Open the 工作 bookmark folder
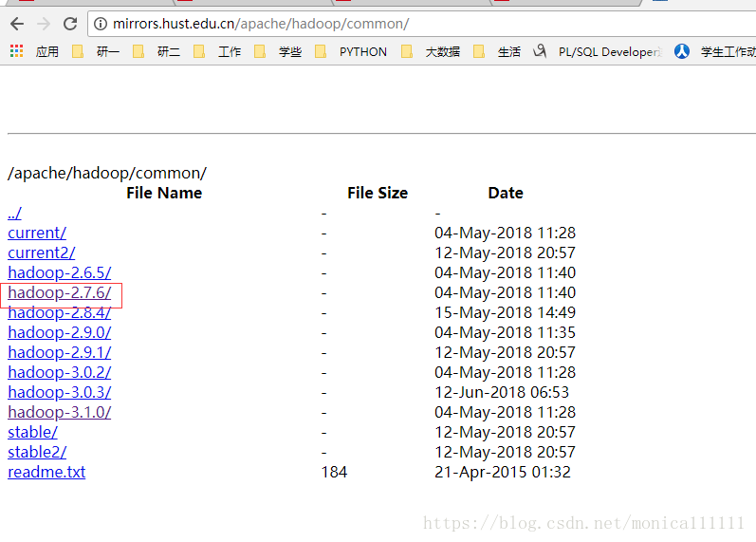756x542 pixels. 217,51
